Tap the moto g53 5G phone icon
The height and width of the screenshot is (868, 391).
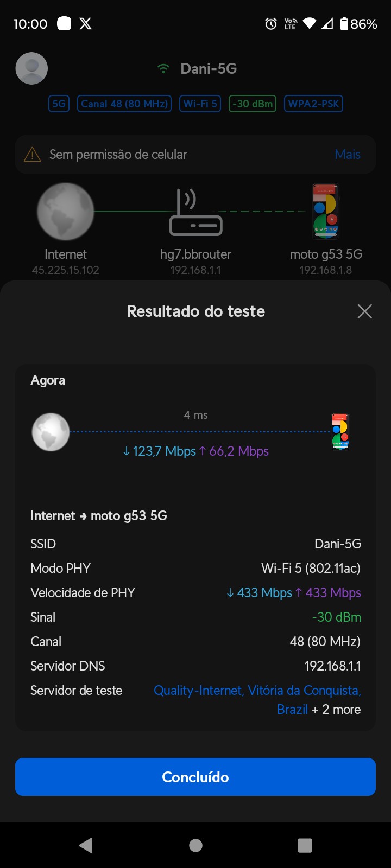(325, 212)
